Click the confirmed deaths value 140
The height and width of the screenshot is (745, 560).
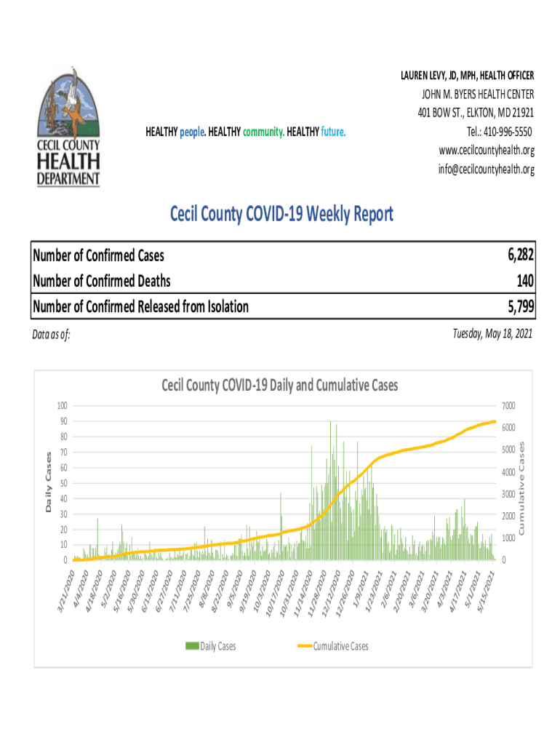(x=526, y=281)
